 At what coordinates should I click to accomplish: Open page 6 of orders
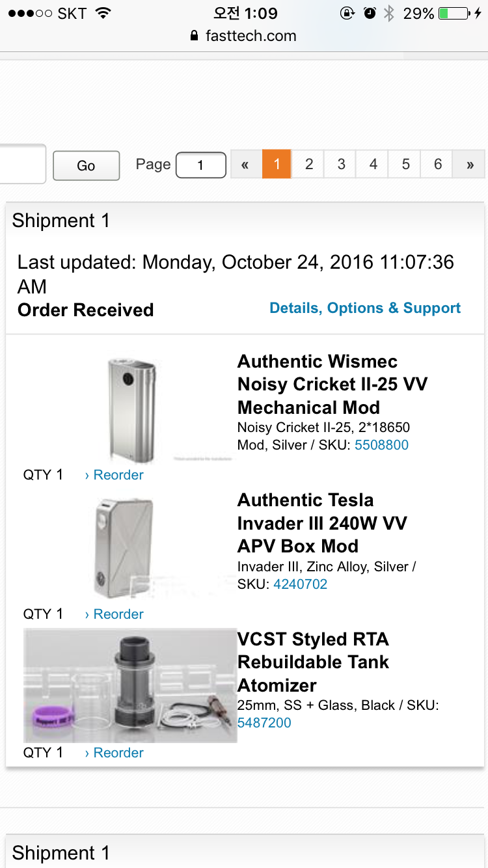pos(438,165)
